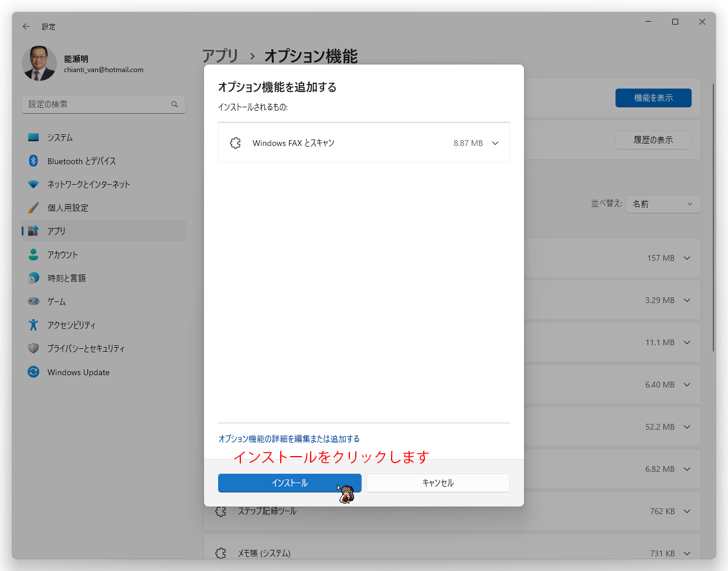This screenshot has width=728, height=571.
Task: Click the person icon for アカウント
Action: [x=33, y=254]
